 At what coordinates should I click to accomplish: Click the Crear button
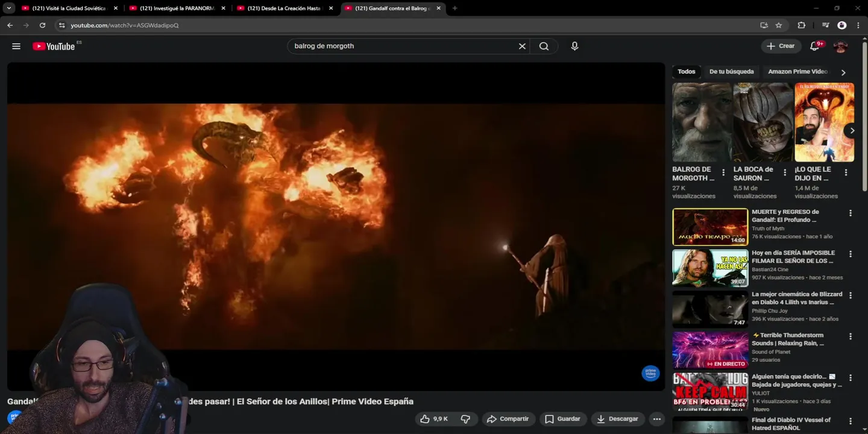click(781, 46)
